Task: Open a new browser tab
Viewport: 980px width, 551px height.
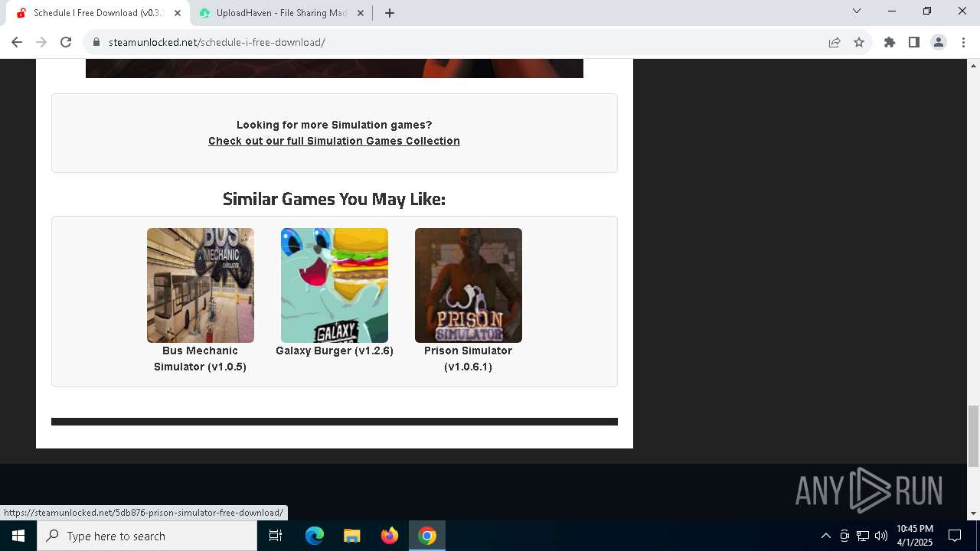Action: coord(390,13)
